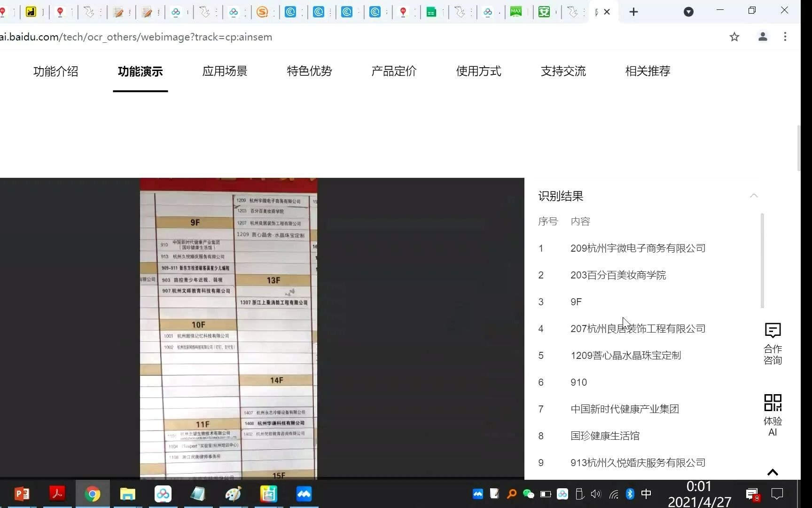Image resolution: width=812 pixels, height=508 pixels.
Task: Click the battery tray icon
Action: tap(546, 494)
